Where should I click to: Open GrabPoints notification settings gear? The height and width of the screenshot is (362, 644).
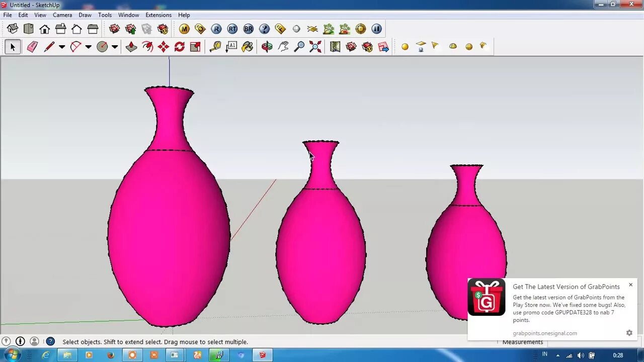pos(629,333)
